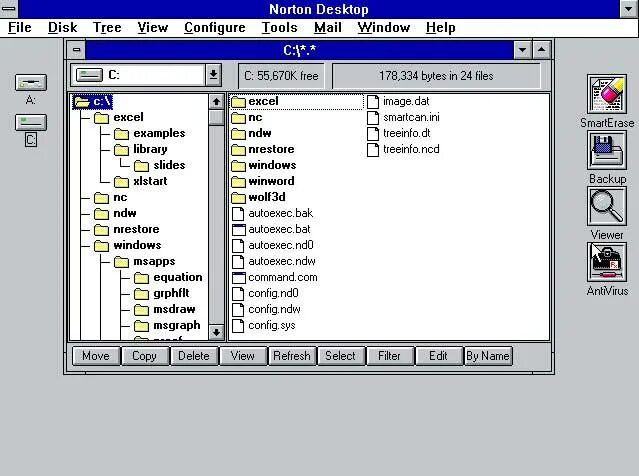The height and width of the screenshot is (476, 639).
Task: Open the C:\*.* window control menu box
Action: 76,50
